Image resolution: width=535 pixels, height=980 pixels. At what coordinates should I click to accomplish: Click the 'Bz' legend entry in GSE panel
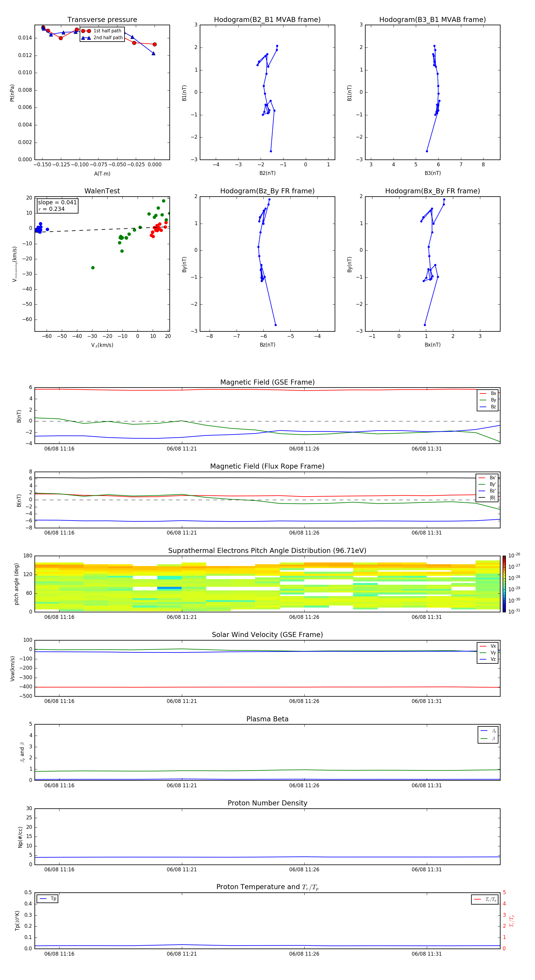point(488,407)
